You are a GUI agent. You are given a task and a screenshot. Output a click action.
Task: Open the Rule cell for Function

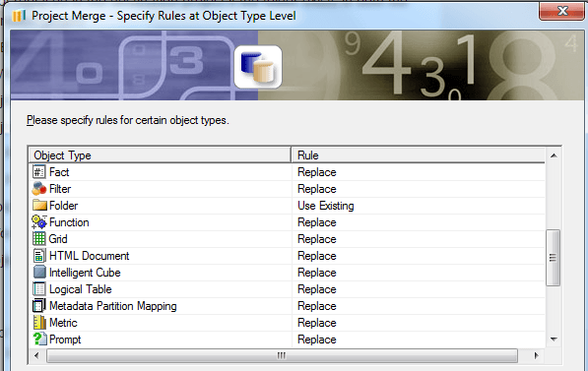coord(419,222)
